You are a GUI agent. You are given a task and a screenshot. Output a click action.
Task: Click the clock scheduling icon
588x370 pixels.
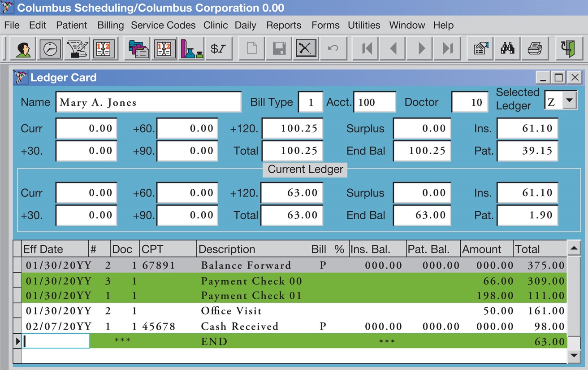pyautogui.click(x=50, y=48)
